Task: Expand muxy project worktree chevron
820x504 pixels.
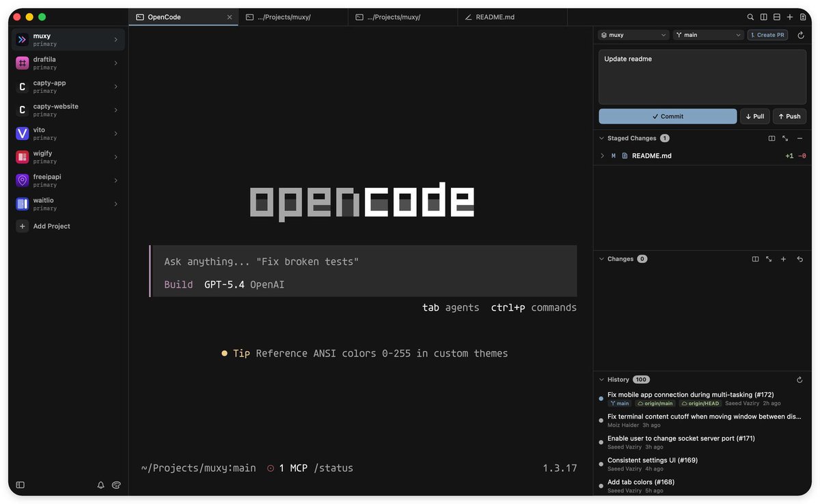Action: (115, 40)
